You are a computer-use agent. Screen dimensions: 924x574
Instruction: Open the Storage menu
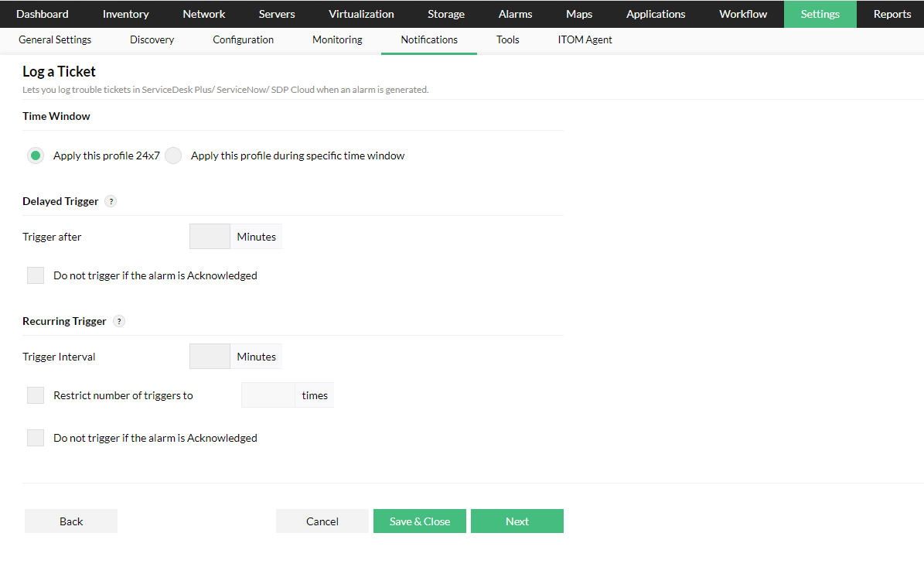coord(446,14)
